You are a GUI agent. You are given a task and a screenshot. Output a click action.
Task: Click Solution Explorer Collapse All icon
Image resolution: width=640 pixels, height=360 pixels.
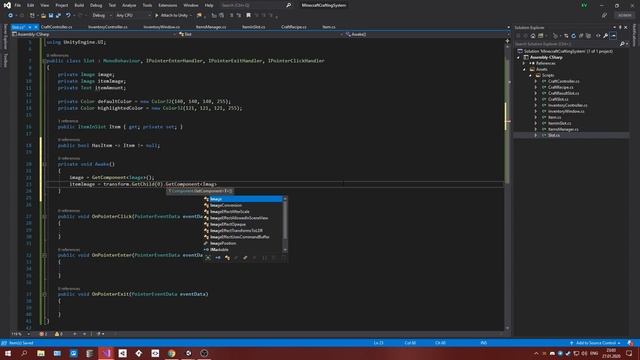pos(581,36)
